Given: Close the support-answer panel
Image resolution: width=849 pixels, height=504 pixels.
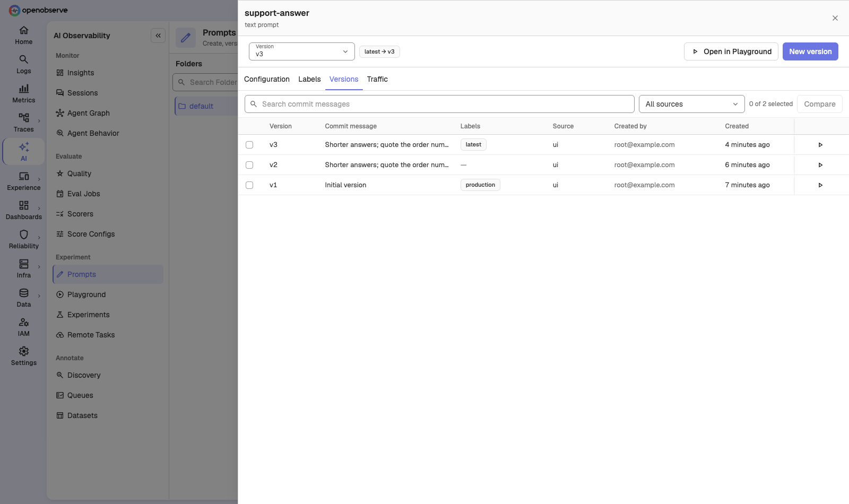Looking at the screenshot, I should click(835, 18).
